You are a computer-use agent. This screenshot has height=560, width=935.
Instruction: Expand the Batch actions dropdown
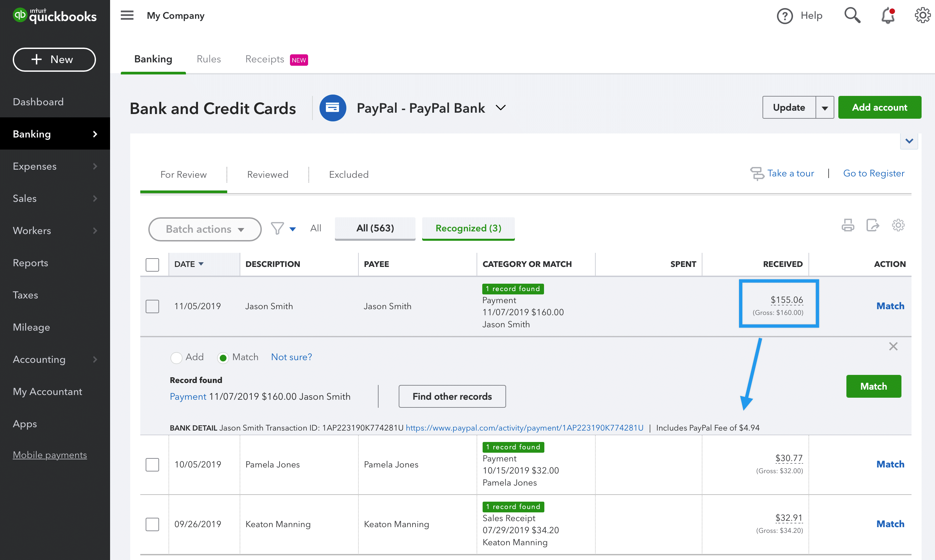coord(205,229)
